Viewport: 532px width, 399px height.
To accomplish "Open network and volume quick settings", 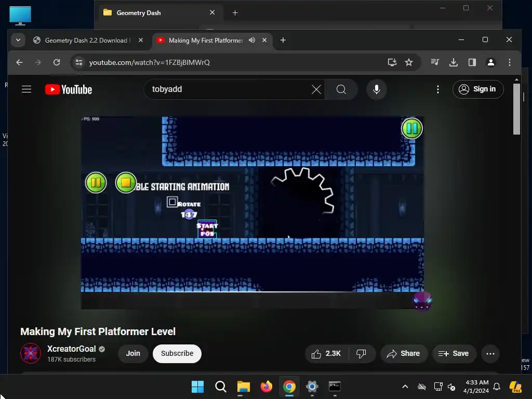I will (445, 387).
